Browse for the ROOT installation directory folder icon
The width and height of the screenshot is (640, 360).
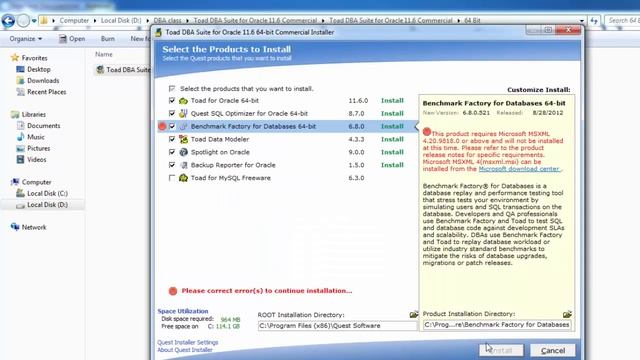coord(413,314)
